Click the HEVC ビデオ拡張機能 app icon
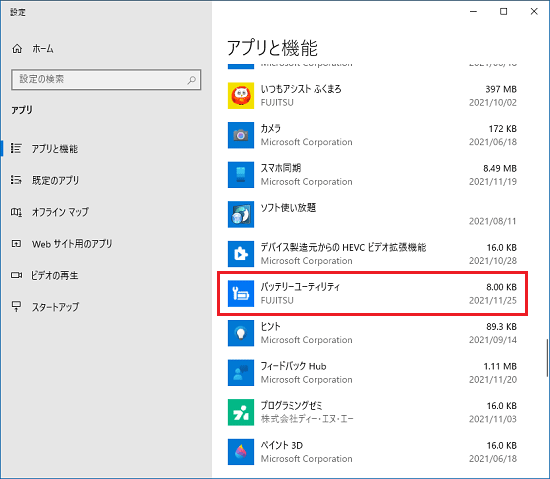The width and height of the screenshot is (550, 479). click(241, 254)
